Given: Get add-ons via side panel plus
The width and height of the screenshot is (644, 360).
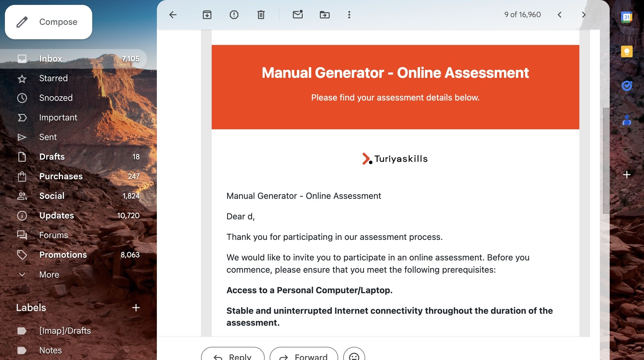Looking at the screenshot, I should tap(627, 175).
